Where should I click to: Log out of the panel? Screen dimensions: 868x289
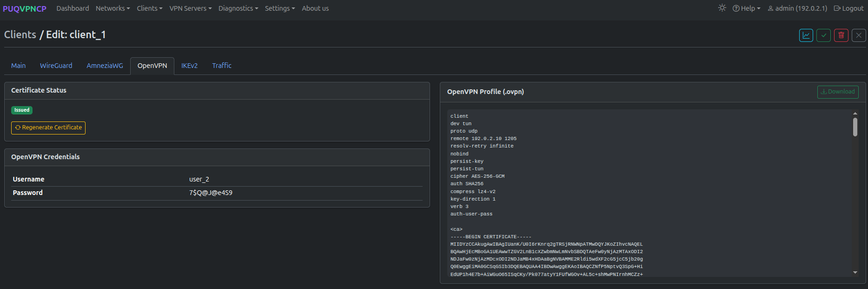[849, 8]
